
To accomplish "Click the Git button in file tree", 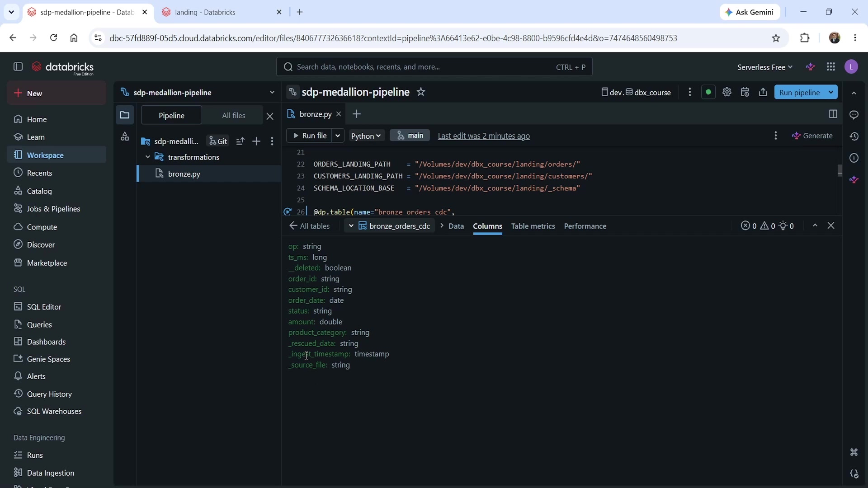I will tap(218, 141).
